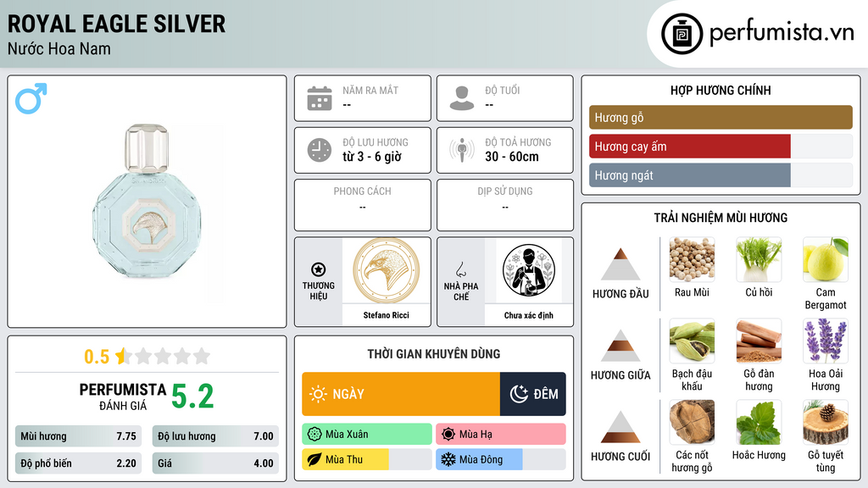The width and height of the screenshot is (868, 488).
Task: Click the star badge Thương hiệu icon
Action: coord(319,269)
